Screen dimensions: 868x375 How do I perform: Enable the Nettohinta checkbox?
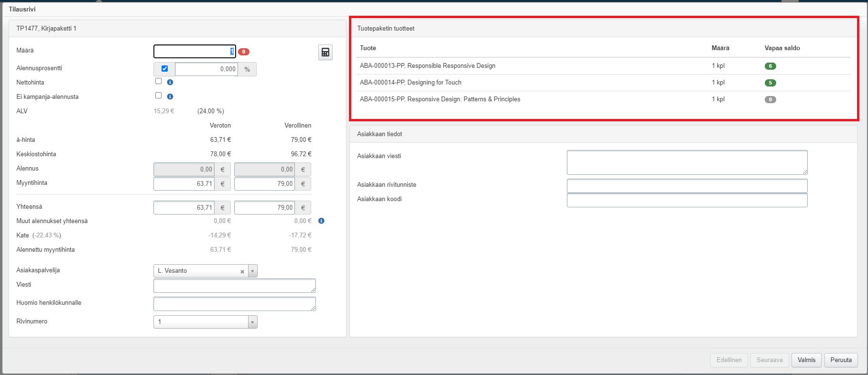(158, 81)
